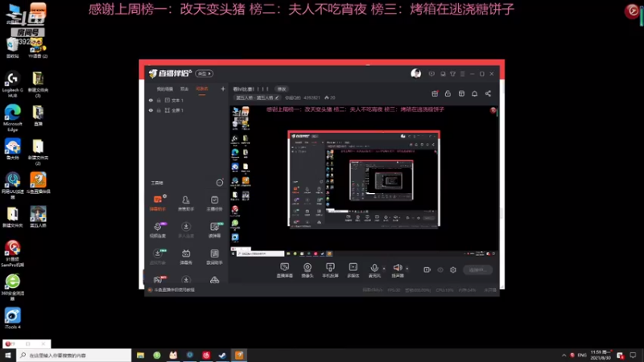Click the skin/shirt icon in title bar

452,74
